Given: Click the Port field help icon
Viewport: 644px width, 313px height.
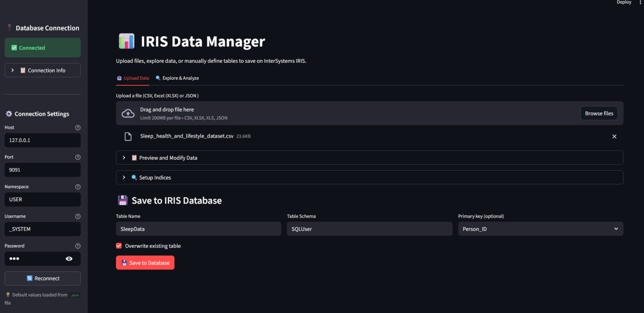Looking at the screenshot, I should 78,157.
